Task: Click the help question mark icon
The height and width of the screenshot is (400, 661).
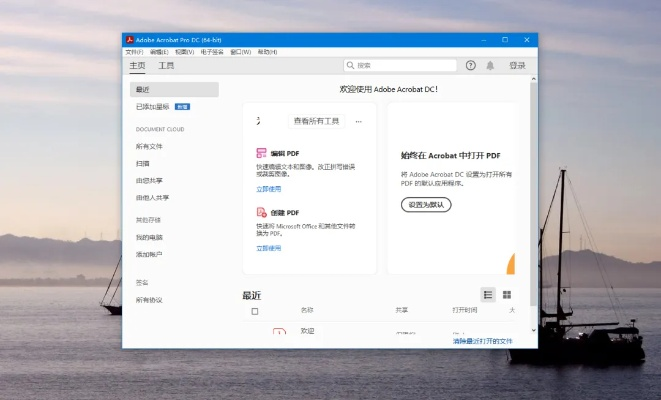Action: coord(470,65)
